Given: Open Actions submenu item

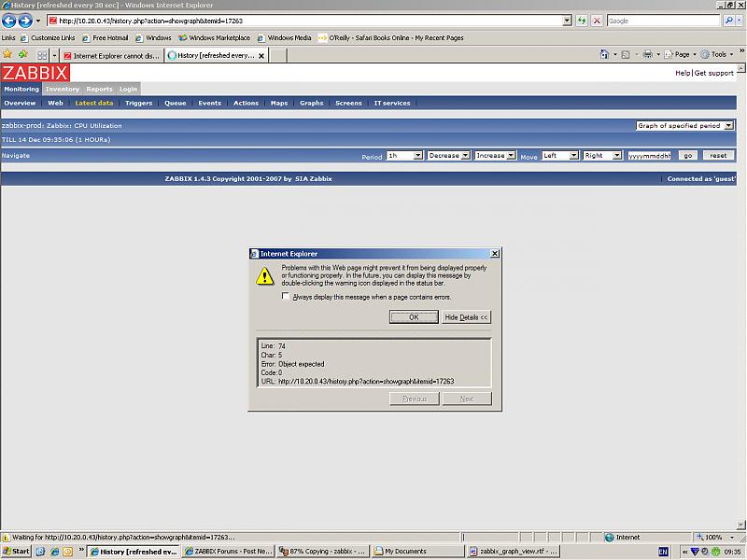Looking at the screenshot, I should pyautogui.click(x=246, y=103).
